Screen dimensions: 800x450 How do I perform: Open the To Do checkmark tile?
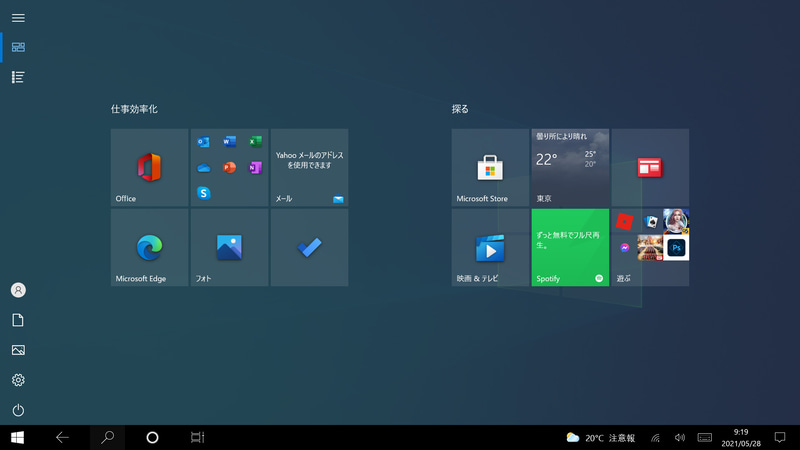click(310, 247)
